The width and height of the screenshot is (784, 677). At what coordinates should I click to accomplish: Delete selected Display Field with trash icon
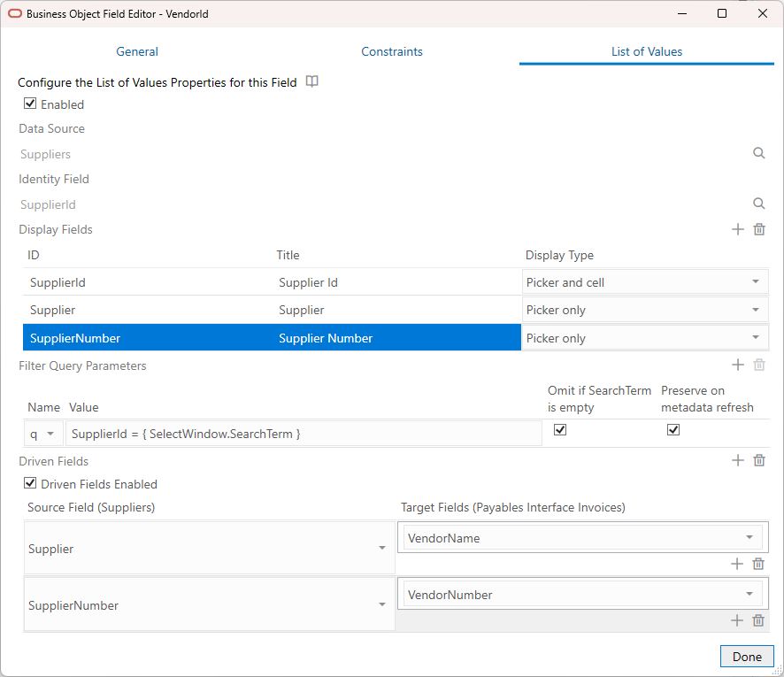[758, 229]
